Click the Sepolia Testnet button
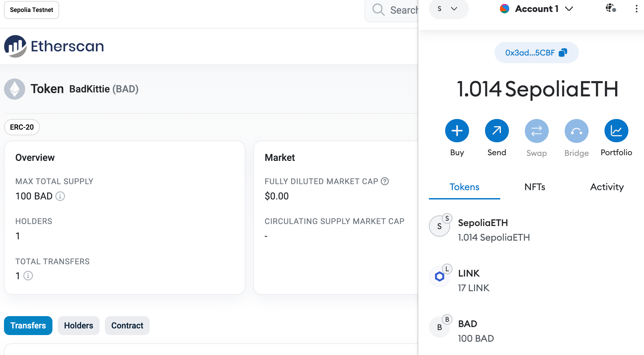The width and height of the screenshot is (644, 355). click(x=32, y=10)
